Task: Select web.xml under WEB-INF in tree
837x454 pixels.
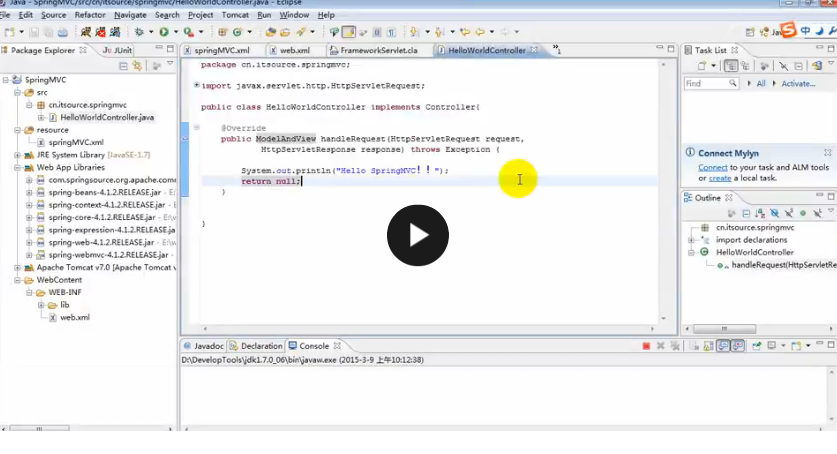Action: (75, 317)
